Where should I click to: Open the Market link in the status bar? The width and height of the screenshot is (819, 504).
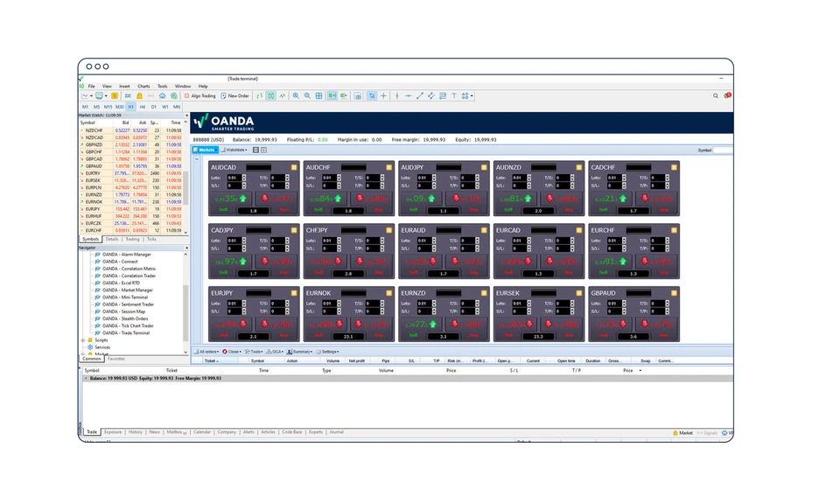(x=682, y=433)
